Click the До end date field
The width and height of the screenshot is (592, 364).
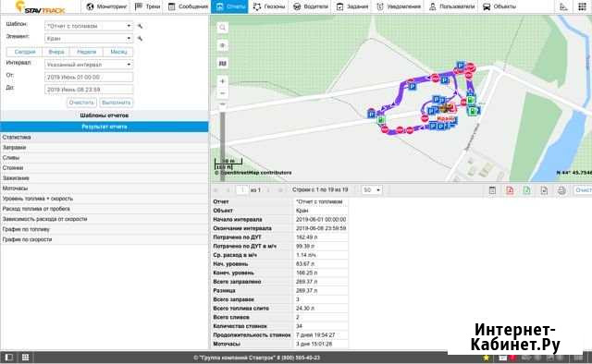click(89, 90)
